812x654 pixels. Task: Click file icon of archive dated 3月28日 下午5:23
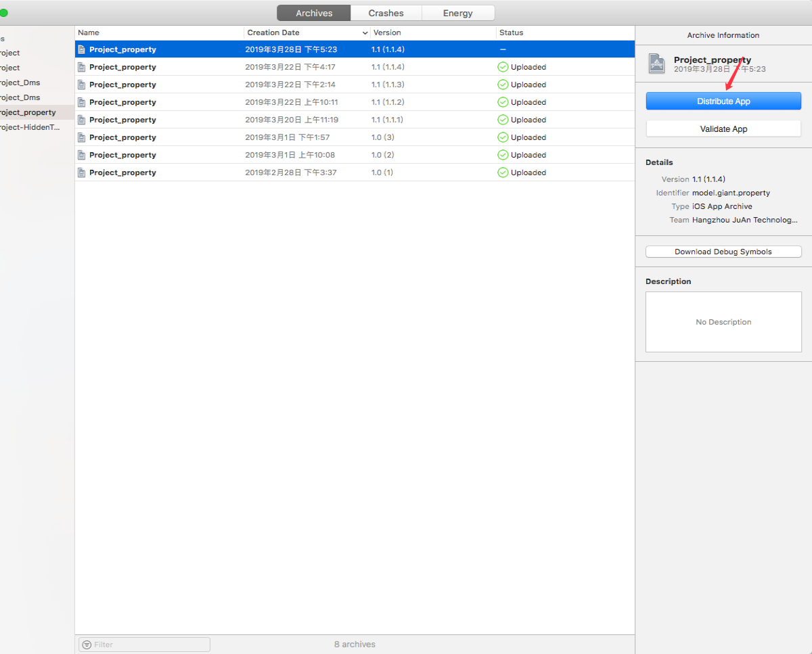(82, 49)
